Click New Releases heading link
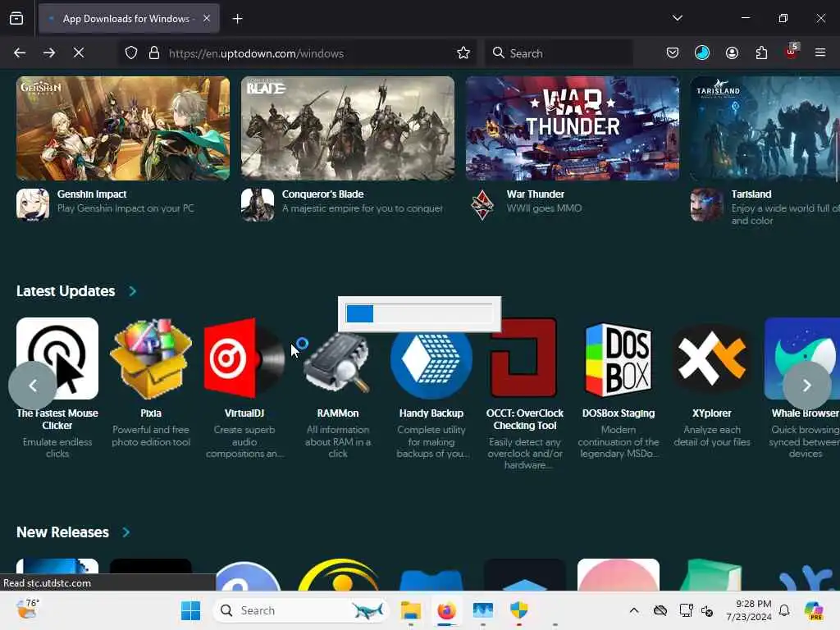Viewport: 840px width, 630px height. coord(62,532)
